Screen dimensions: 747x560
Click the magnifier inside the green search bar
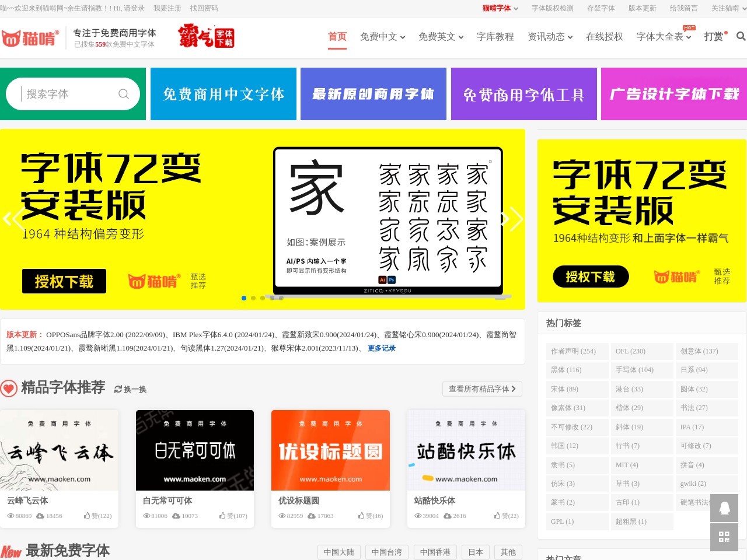point(124,93)
